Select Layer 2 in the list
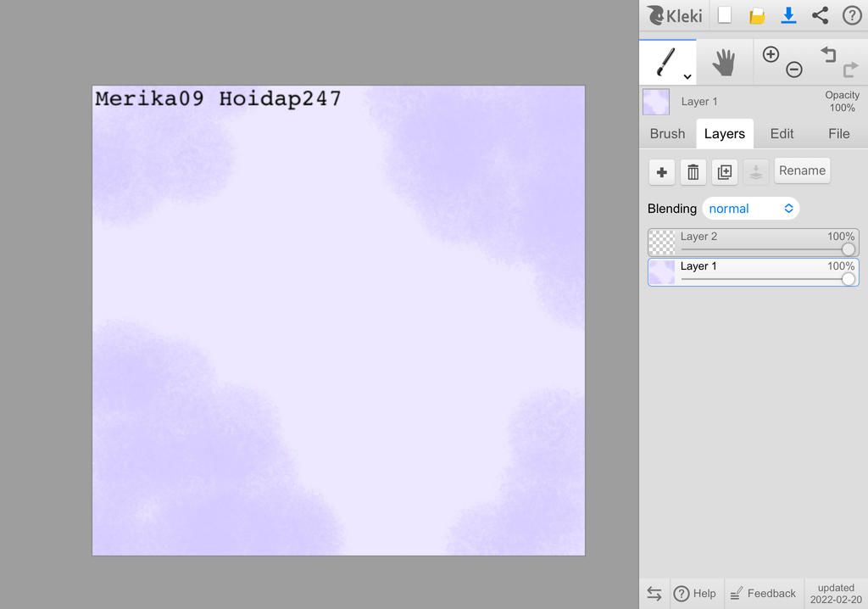Image resolution: width=868 pixels, height=609 pixels. click(x=754, y=243)
